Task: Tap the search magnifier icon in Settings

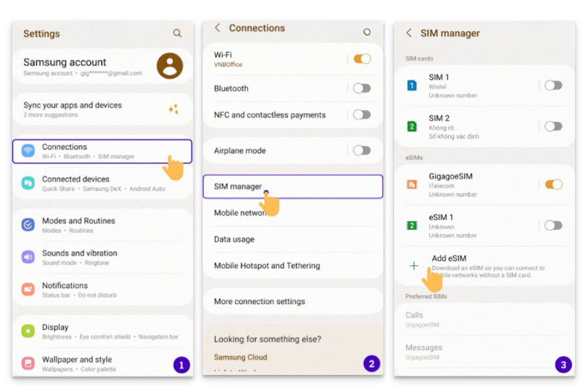Action: [177, 33]
